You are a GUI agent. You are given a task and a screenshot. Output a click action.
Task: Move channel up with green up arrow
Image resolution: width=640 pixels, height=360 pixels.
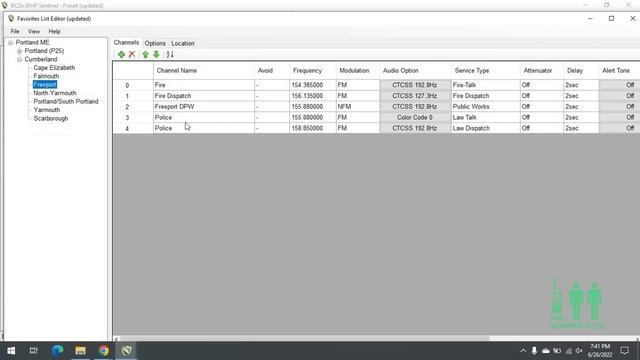(x=145, y=54)
